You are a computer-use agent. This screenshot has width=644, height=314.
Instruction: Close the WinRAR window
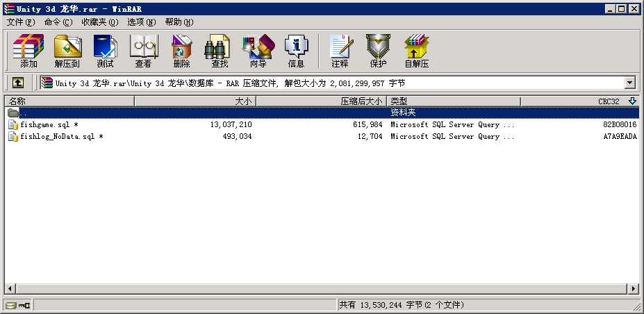pos(634,8)
